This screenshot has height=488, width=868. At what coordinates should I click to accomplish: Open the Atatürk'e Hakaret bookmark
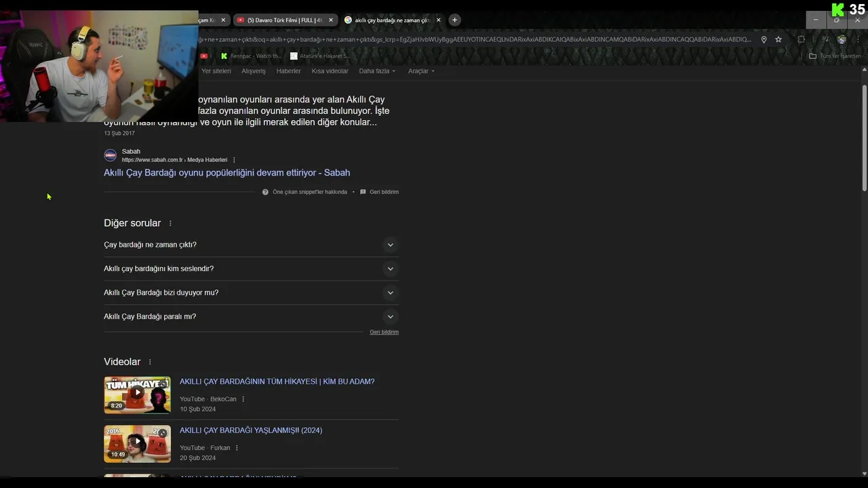[x=320, y=56]
